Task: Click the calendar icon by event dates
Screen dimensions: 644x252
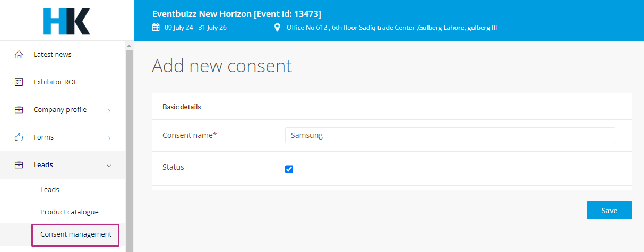Action: 156,27
